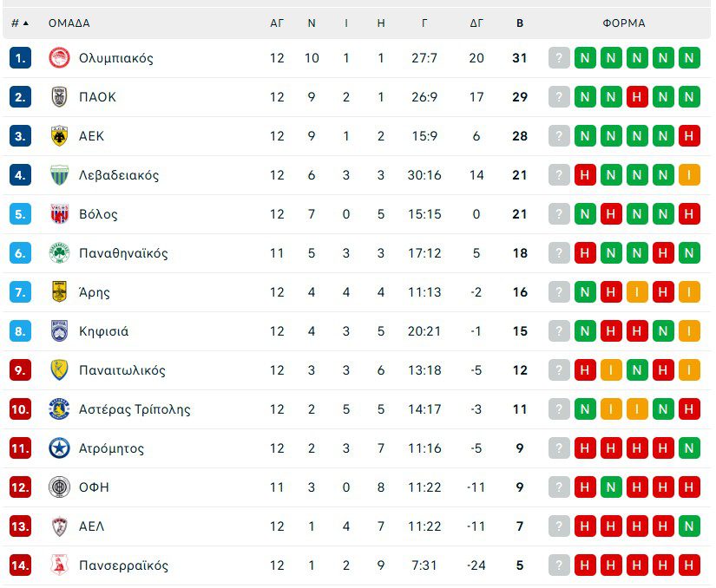This screenshot has width=716, height=588.
Task: Click the ΠΑΟΚ team logo
Action: [x=59, y=97]
